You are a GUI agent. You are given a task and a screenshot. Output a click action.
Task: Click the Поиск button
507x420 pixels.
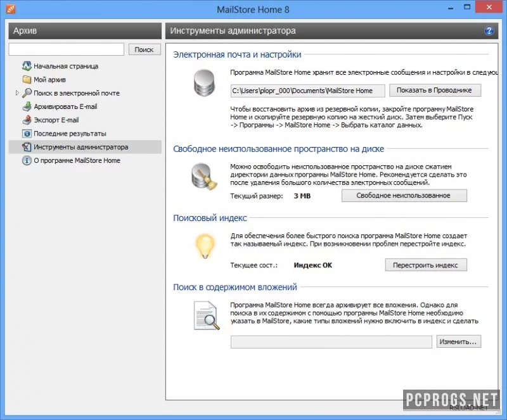[144, 49]
